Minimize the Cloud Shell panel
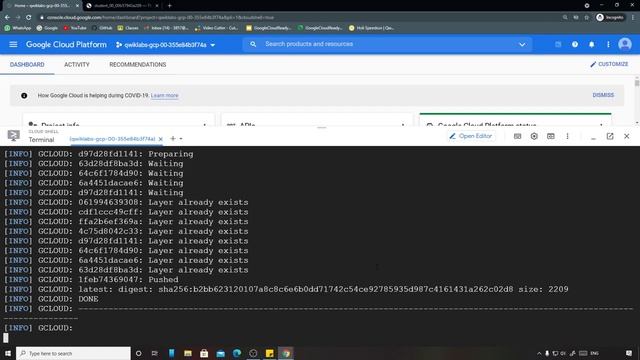This screenshot has width=640, height=360. point(593,138)
